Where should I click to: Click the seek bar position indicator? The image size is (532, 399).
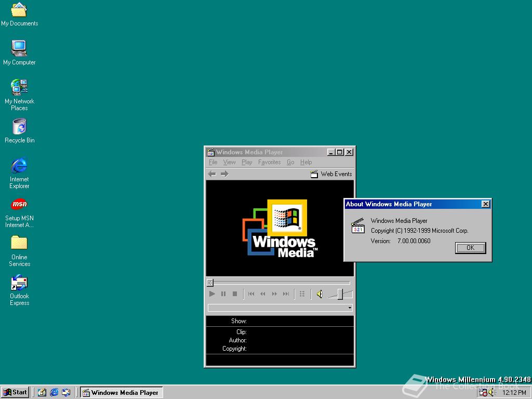tap(210, 282)
